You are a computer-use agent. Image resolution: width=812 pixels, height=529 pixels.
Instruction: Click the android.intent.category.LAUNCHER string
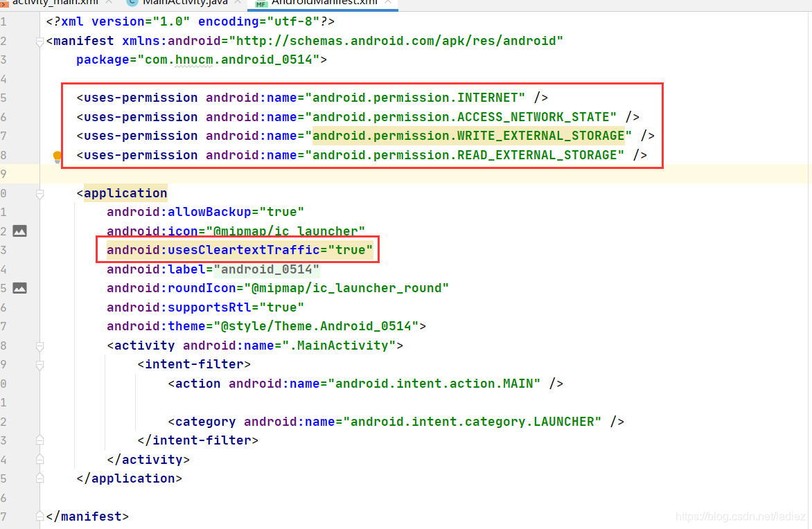(473, 422)
